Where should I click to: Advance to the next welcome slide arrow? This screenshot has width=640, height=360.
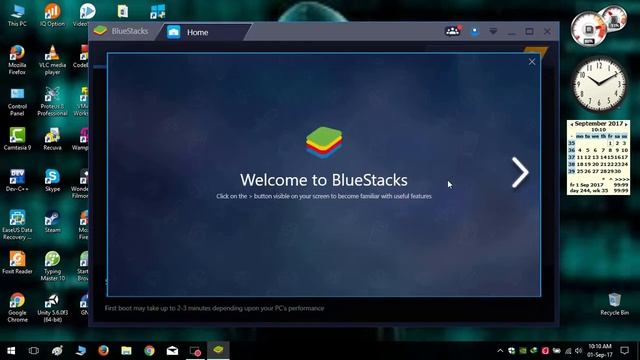click(520, 173)
